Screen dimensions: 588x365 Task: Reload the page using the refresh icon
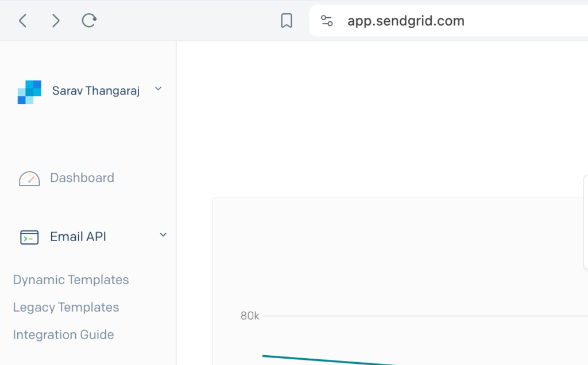(x=88, y=20)
